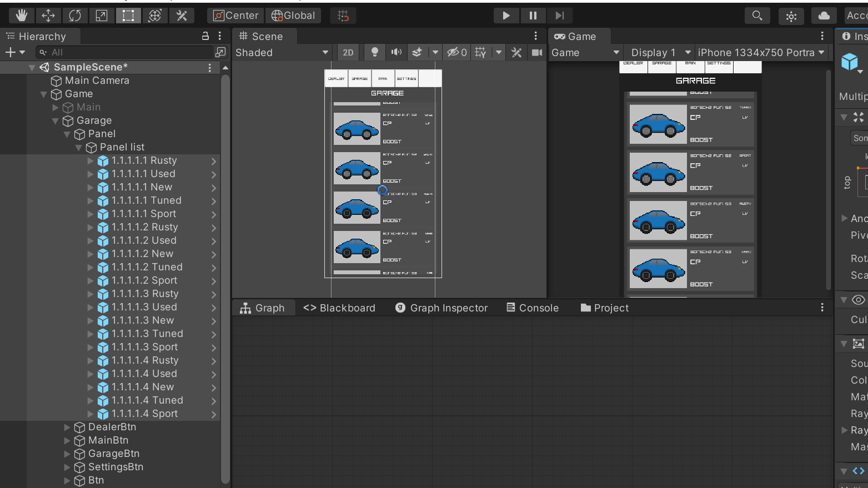The height and width of the screenshot is (488, 868).
Task: Open the iPhone 1334x750 resolution dropdown
Action: pos(762,52)
